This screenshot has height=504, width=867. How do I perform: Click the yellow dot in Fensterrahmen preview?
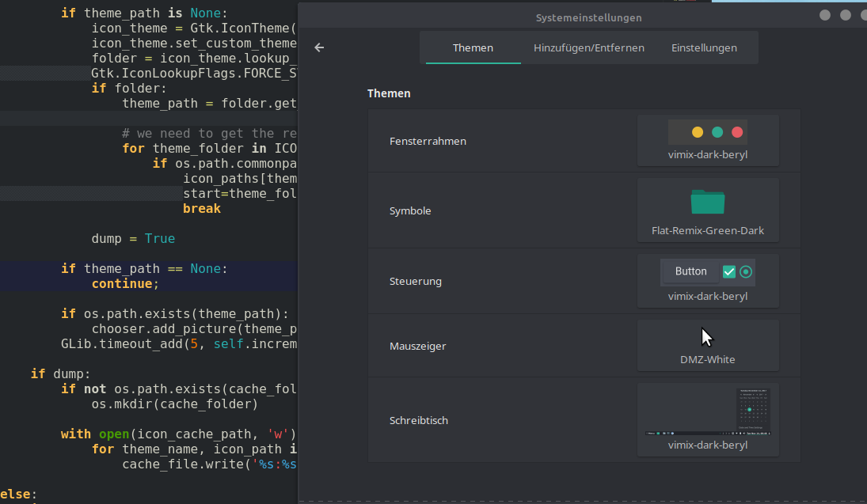click(x=698, y=132)
